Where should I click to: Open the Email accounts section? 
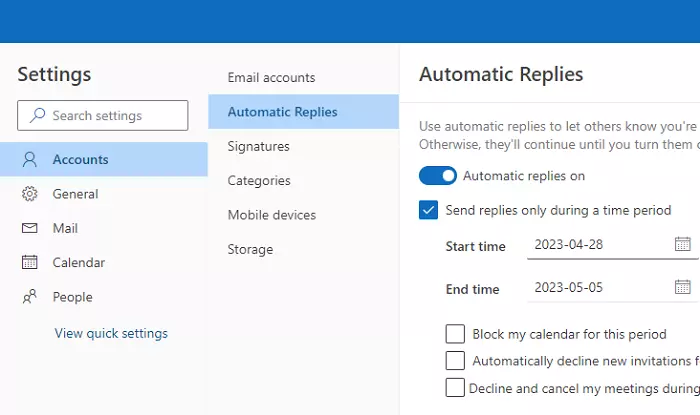click(x=304, y=77)
